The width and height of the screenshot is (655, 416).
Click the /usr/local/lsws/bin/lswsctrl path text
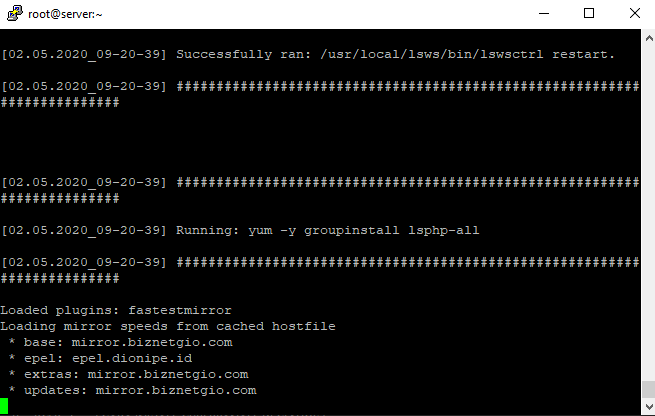coord(432,54)
